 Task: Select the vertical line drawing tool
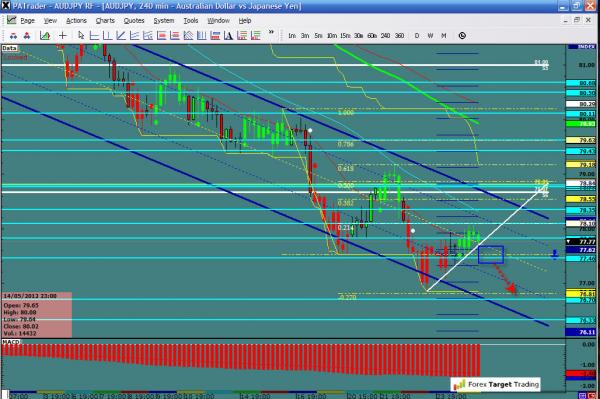tap(108, 36)
